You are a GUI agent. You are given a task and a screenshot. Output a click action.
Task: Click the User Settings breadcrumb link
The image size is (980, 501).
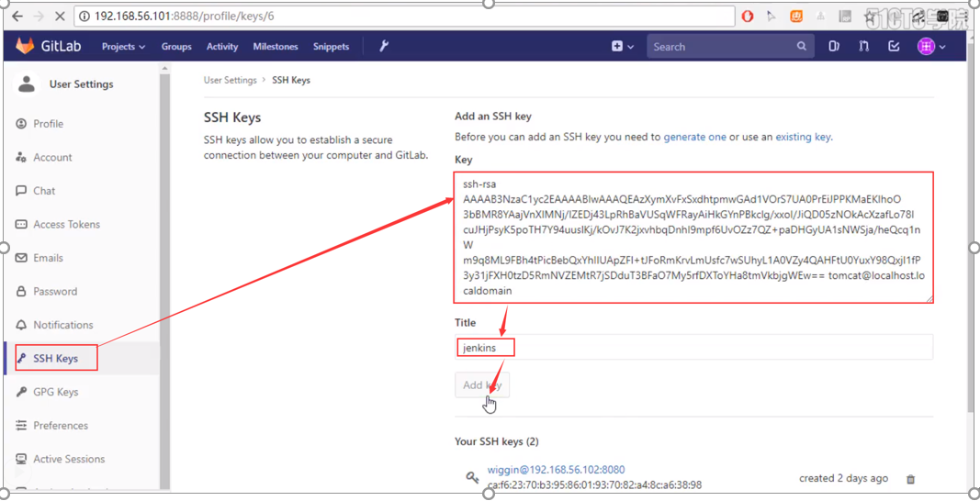(x=230, y=80)
